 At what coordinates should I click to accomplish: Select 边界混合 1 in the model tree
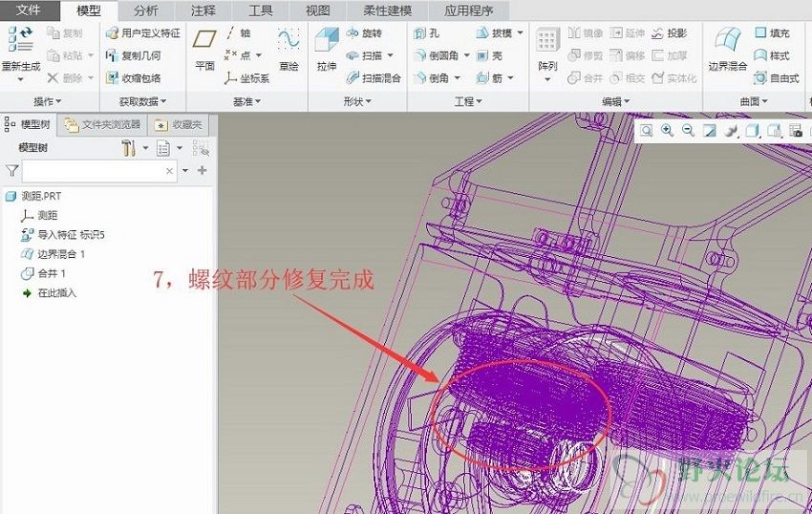(53, 254)
